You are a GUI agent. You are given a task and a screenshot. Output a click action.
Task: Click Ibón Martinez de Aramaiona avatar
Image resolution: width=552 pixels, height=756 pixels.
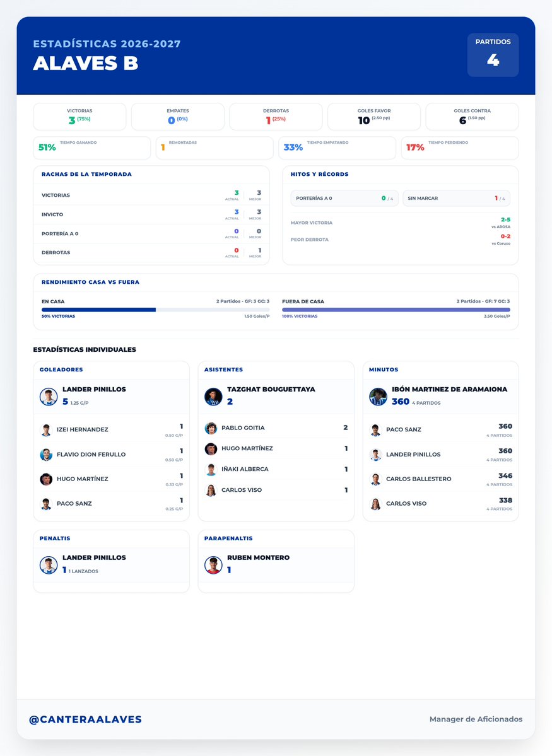pyautogui.click(x=379, y=397)
